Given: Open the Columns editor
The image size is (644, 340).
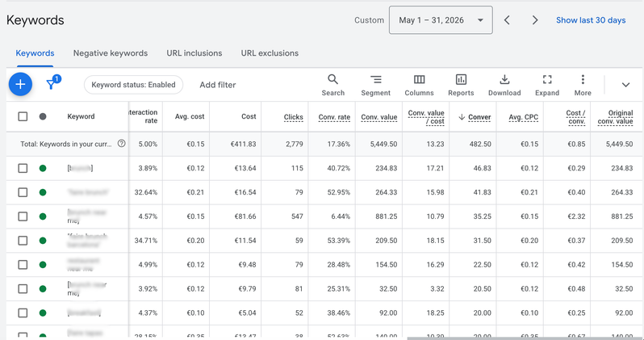Looking at the screenshot, I should 419,85.
